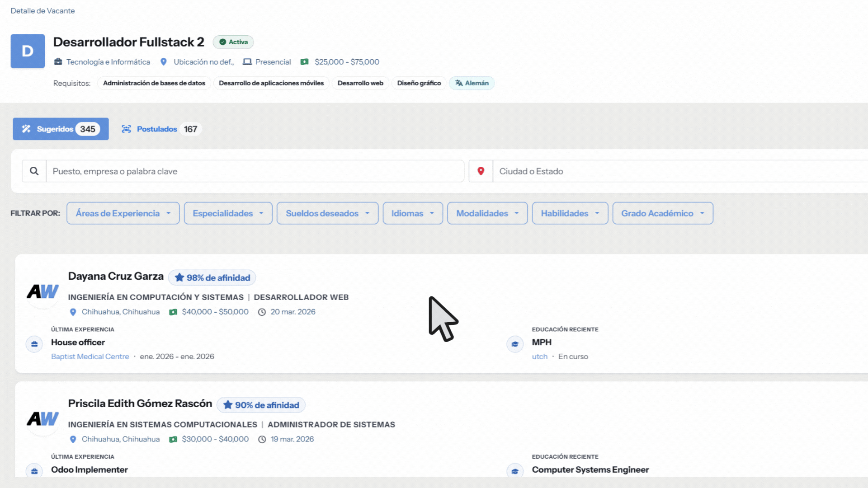
Task: Click the Alemán language requirement tag
Action: tap(472, 83)
